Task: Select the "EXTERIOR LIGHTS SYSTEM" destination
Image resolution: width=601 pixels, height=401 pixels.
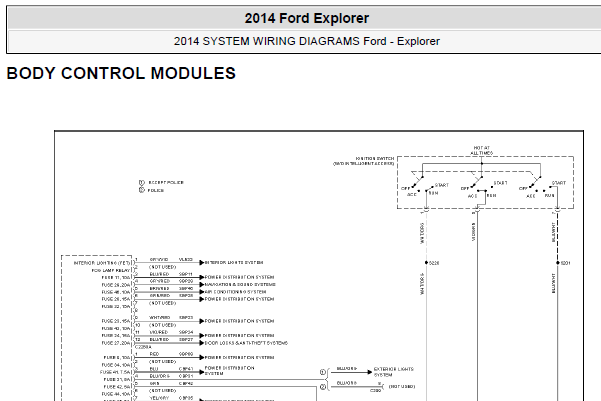Action: [394, 372]
